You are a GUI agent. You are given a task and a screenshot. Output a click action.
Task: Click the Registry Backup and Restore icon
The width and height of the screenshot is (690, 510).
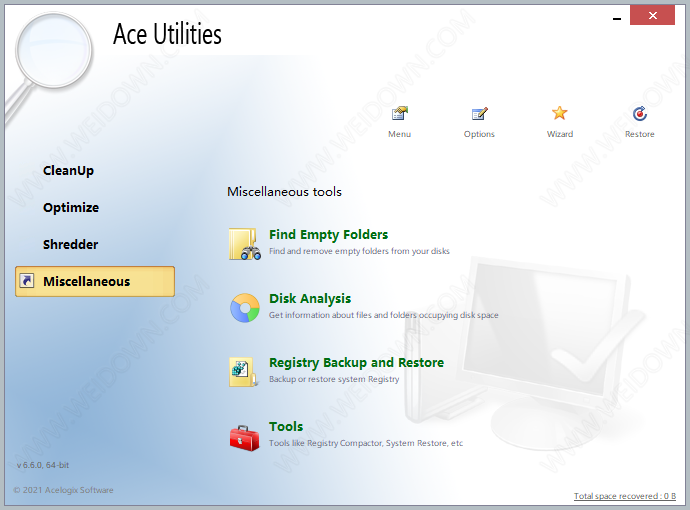click(x=244, y=372)
